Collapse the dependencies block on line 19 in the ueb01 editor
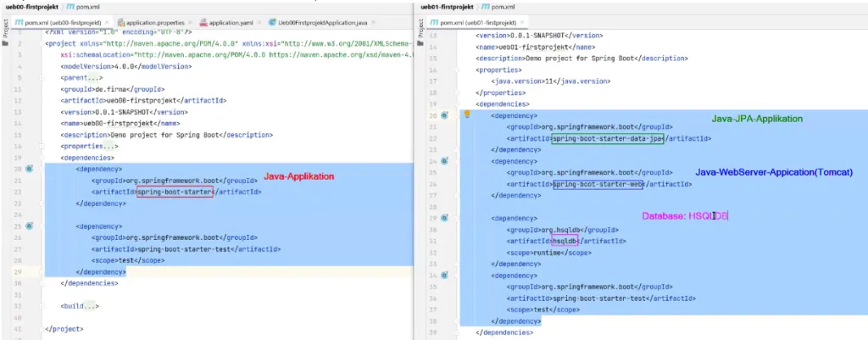868x340 pixels. [456, 104]
